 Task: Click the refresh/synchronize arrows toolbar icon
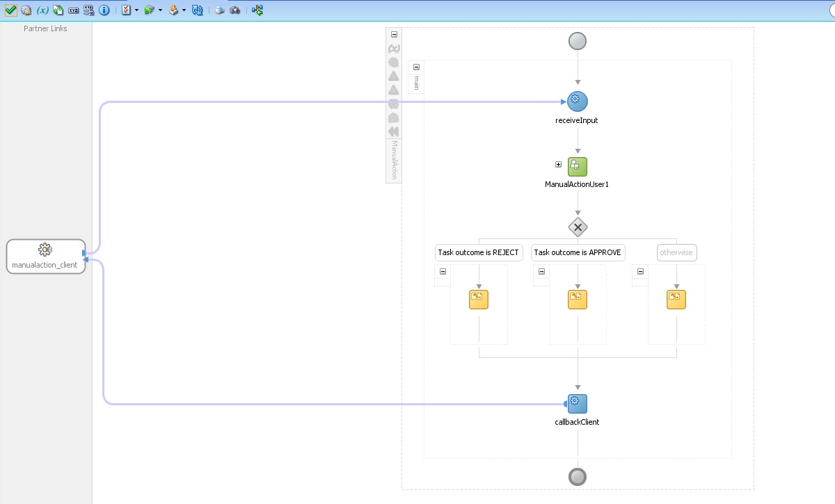click(x=197, y=10)
